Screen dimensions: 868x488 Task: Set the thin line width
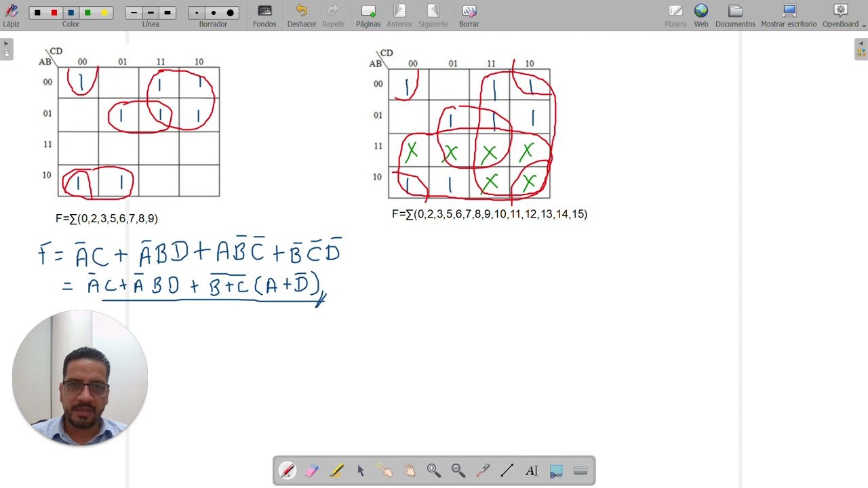point(134,13)
